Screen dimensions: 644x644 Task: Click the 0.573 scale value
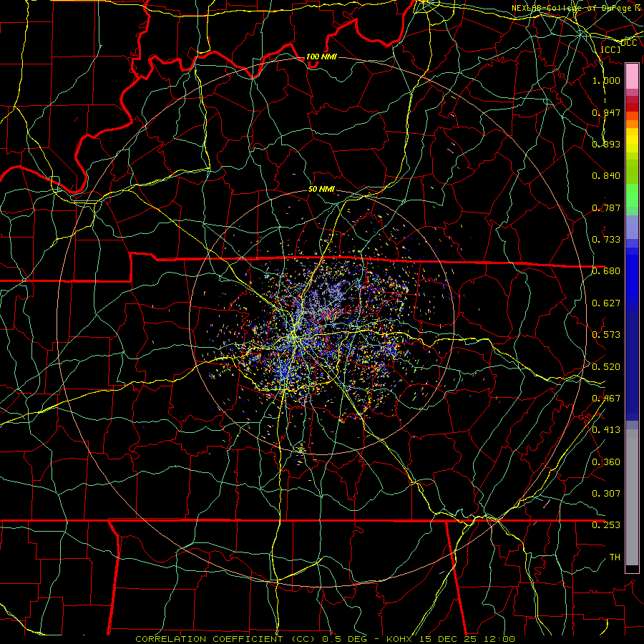[606, 335]
